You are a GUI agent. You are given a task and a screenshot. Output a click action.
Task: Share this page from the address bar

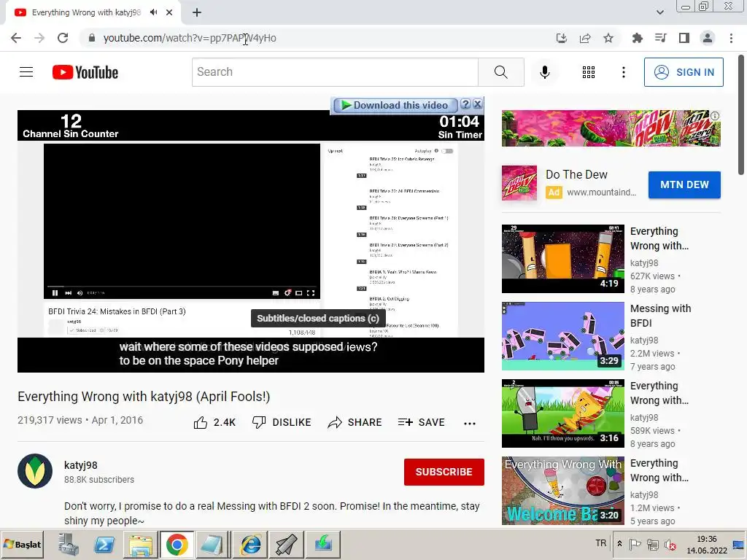pos(585,38)
